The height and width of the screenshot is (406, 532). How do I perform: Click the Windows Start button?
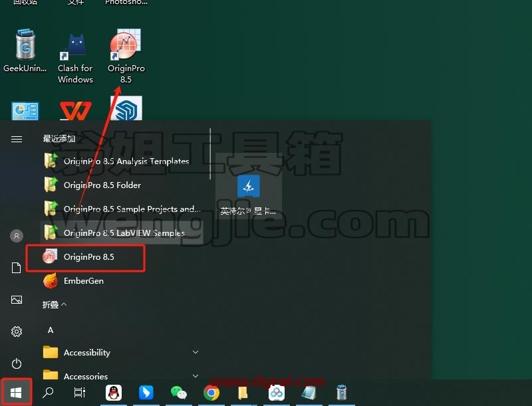pos(16,393)
